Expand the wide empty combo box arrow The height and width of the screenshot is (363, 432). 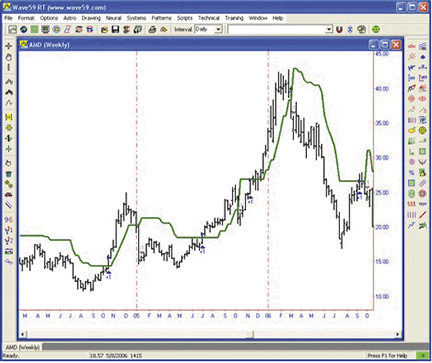329,30
